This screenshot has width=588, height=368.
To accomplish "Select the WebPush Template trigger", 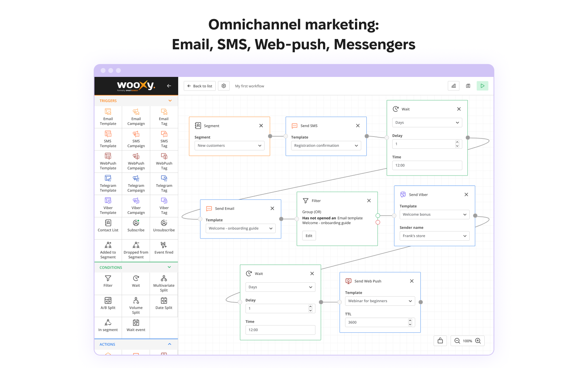I will (108, 162).
